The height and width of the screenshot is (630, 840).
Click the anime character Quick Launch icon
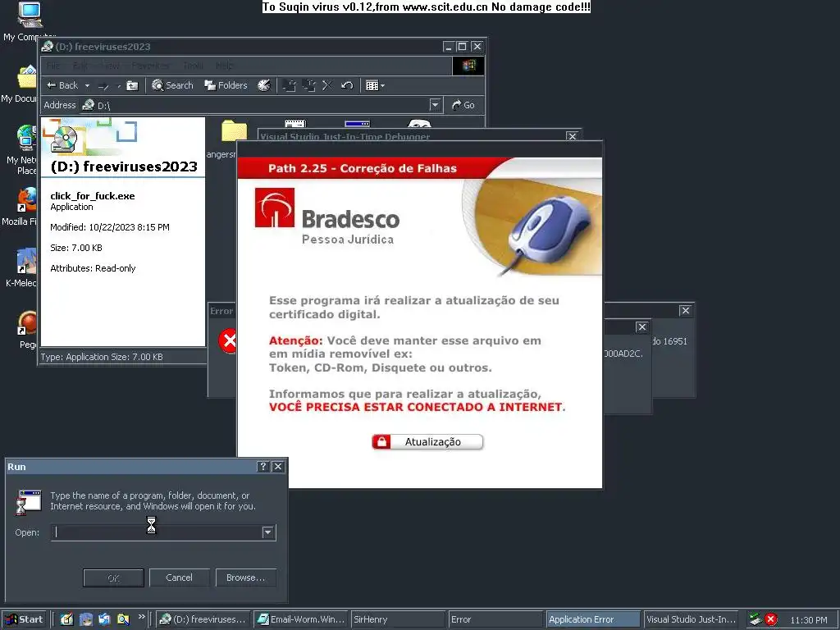tap(85, 619)
